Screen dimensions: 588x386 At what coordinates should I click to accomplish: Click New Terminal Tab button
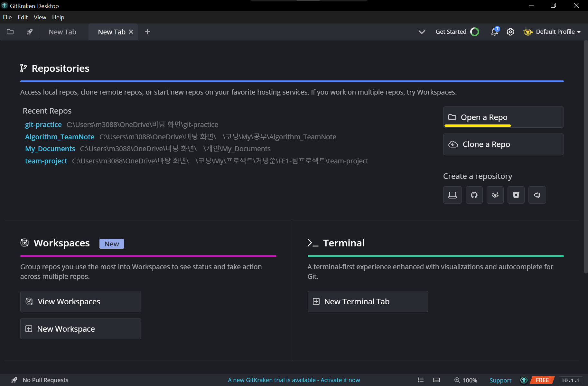[x=368, y=301]
